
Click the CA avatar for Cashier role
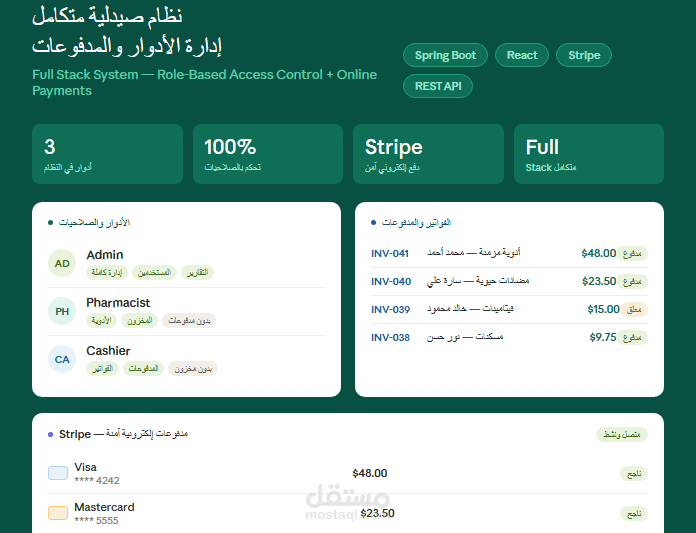[62, 359]
